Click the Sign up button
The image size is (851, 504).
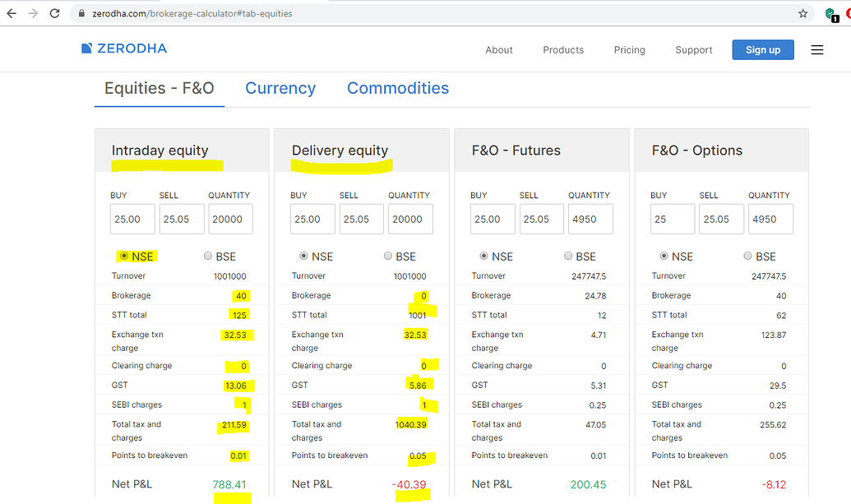tap(762, 49)
